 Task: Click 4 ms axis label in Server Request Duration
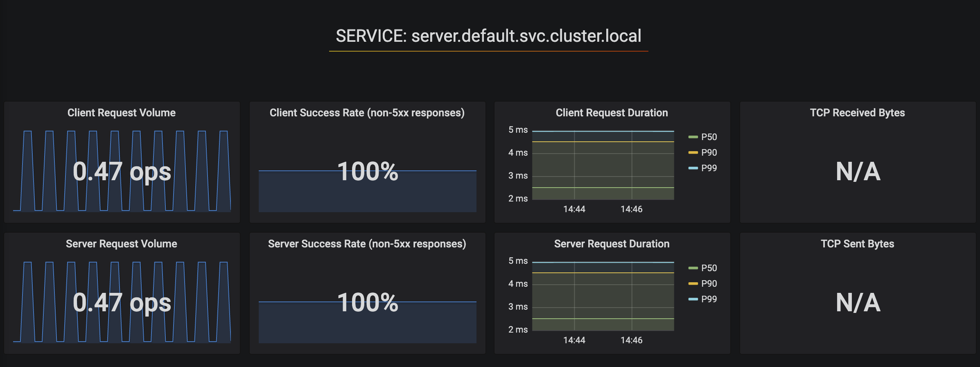click(518, 284)
